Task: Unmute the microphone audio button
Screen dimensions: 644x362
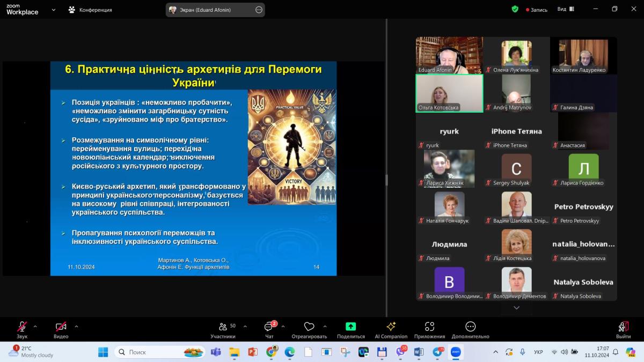Action: 22,327
